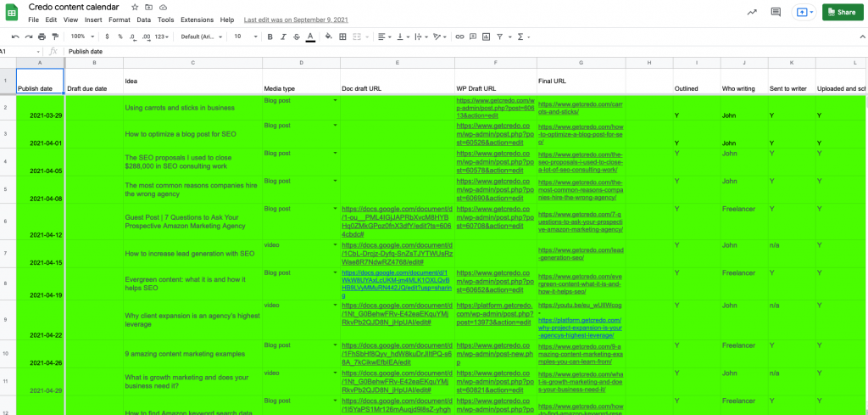868x415 pixels.
Task: Open the Format menu
Action: 119,20
